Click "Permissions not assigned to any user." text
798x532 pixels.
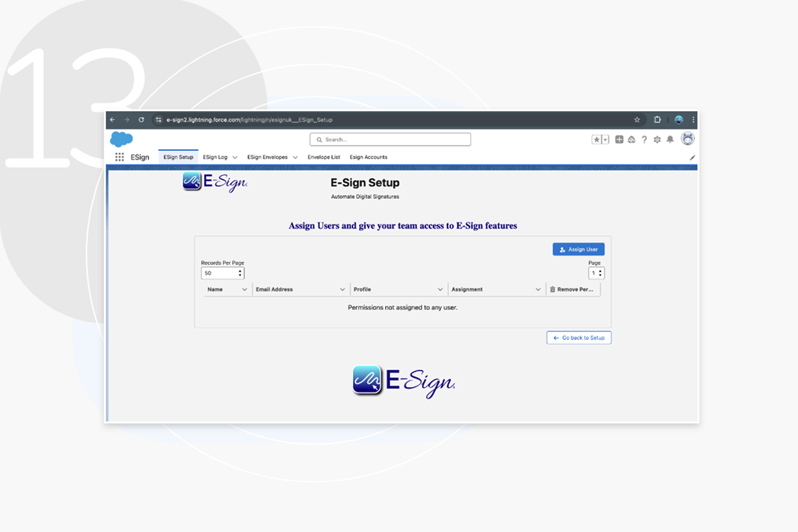coord(402,308)
